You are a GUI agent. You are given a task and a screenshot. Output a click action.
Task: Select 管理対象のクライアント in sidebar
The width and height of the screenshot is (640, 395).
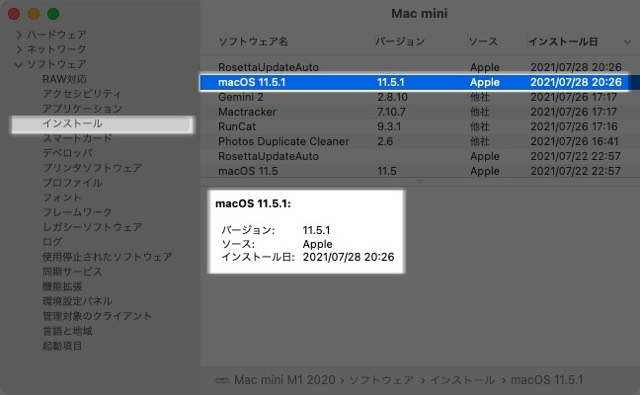coord(97,316)
